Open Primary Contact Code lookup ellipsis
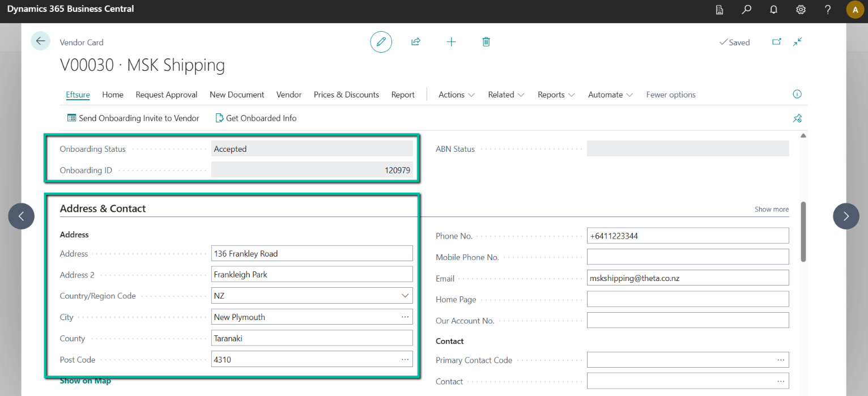Screen dimensions: 868x396 (781, 360)
